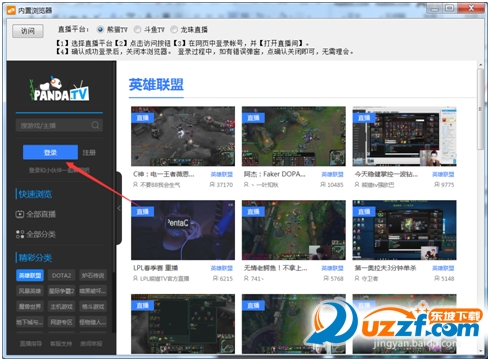Select the DOTA2 category tag
The height and width of the screenshot is (361, 490).
61,275
